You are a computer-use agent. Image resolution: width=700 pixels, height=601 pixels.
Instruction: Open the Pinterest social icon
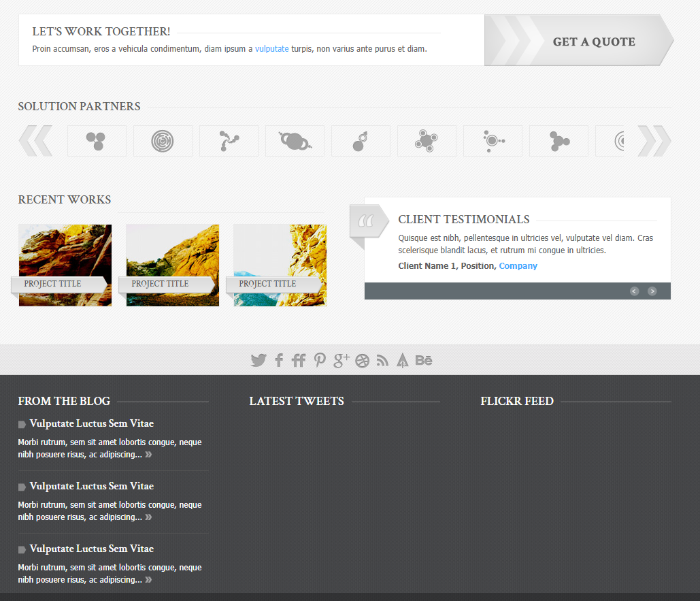[320, 360]
